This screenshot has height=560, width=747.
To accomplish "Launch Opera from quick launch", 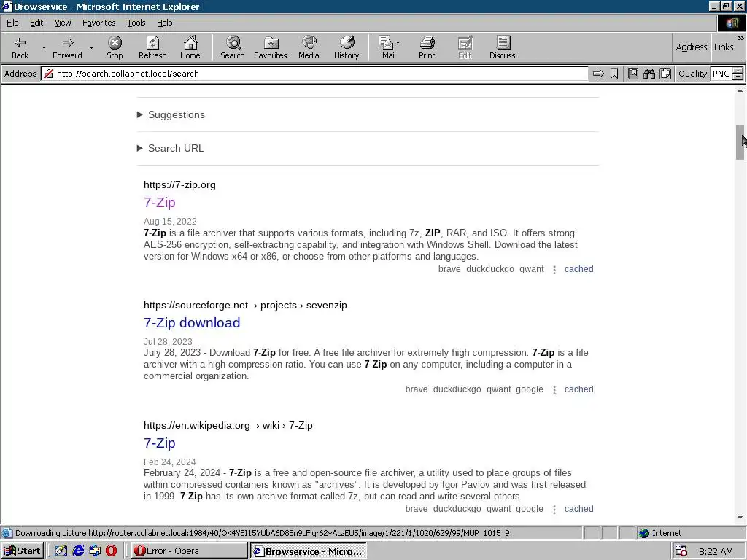I will click(x=111, y=551).
